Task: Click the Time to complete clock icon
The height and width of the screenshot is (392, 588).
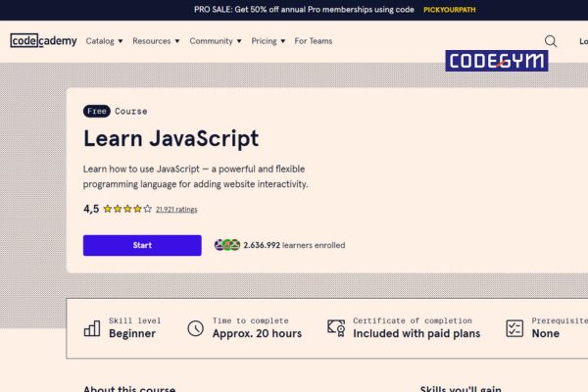Action: click(195, 328)
